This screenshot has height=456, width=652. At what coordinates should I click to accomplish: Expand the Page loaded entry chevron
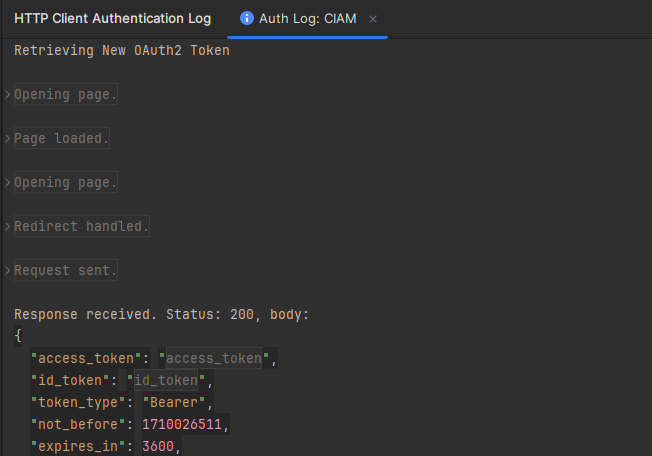(7, 138)
